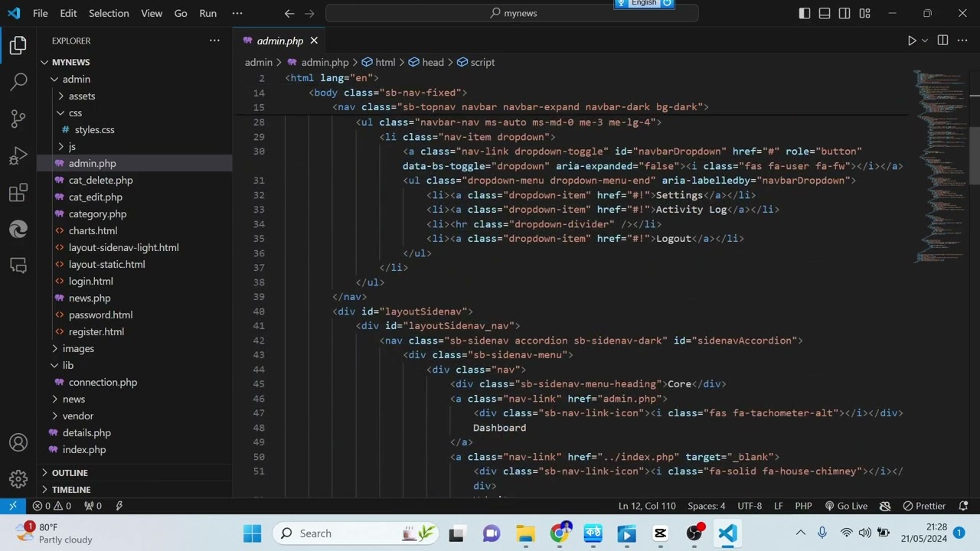Toggle the primary side bar layout
Screen dimensions: 980x551
click(x=805, y=13)
